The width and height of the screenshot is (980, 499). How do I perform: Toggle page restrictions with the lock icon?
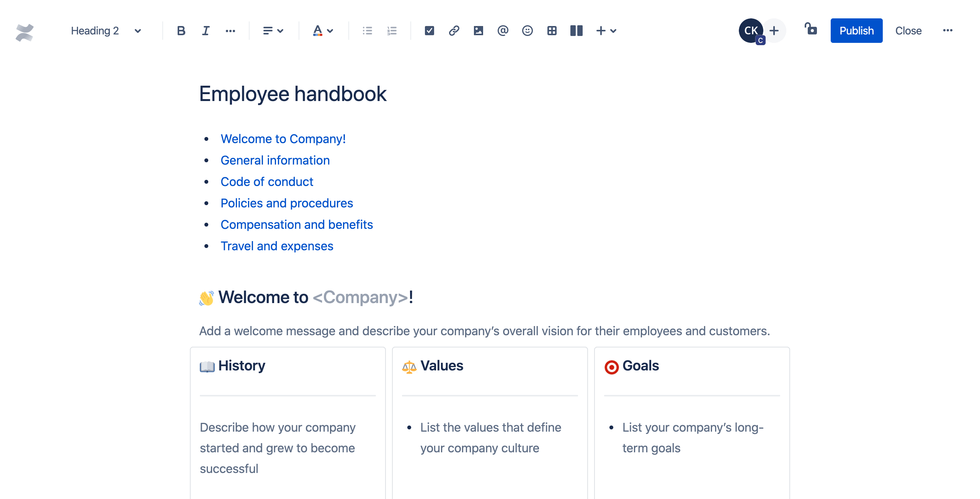tap(811, 30)
